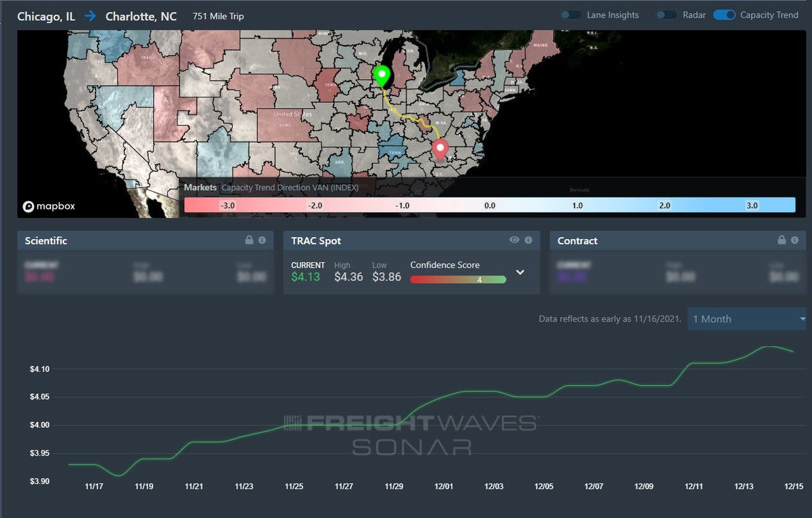Open the info icon on Contract panel

(x=794, y=240)
